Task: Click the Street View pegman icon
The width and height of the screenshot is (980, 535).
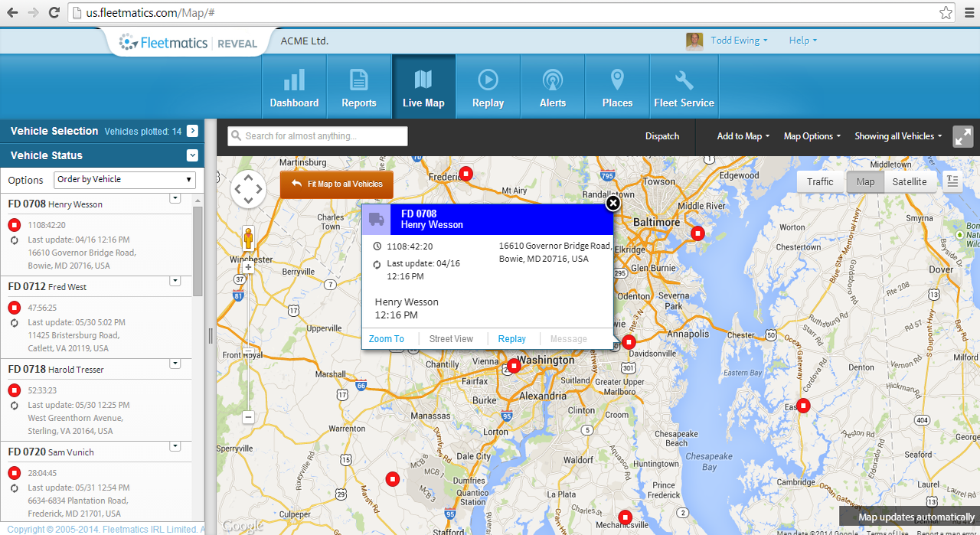Action: (248, 239)
